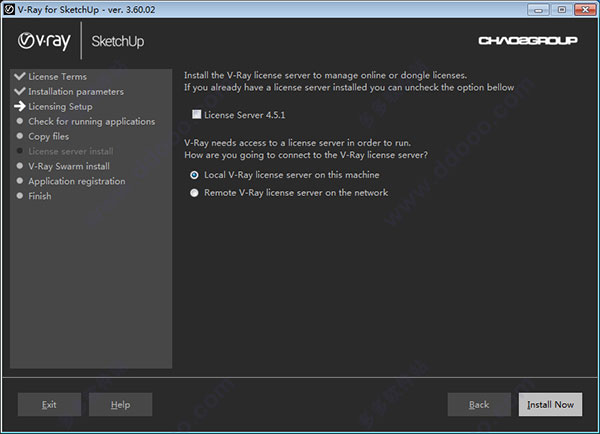Select the Installation parameters step
This screenshot has width=600, height=434.
(76, 91)
